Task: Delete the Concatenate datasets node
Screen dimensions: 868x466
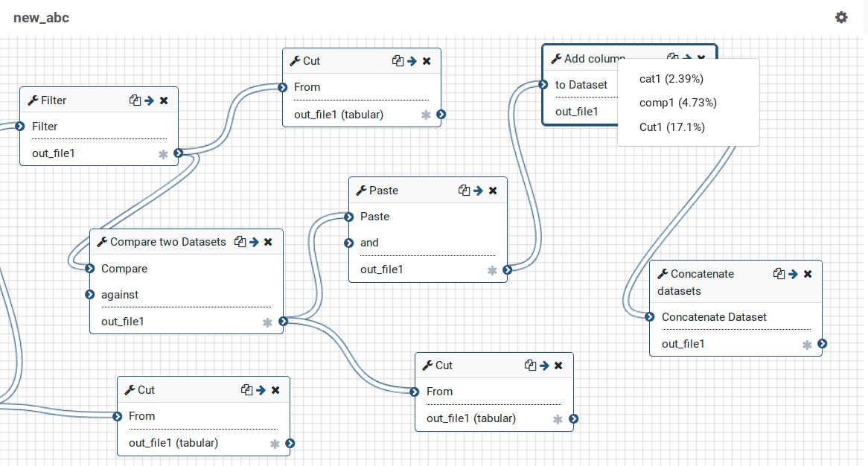Action: click(x=808, y=274)
